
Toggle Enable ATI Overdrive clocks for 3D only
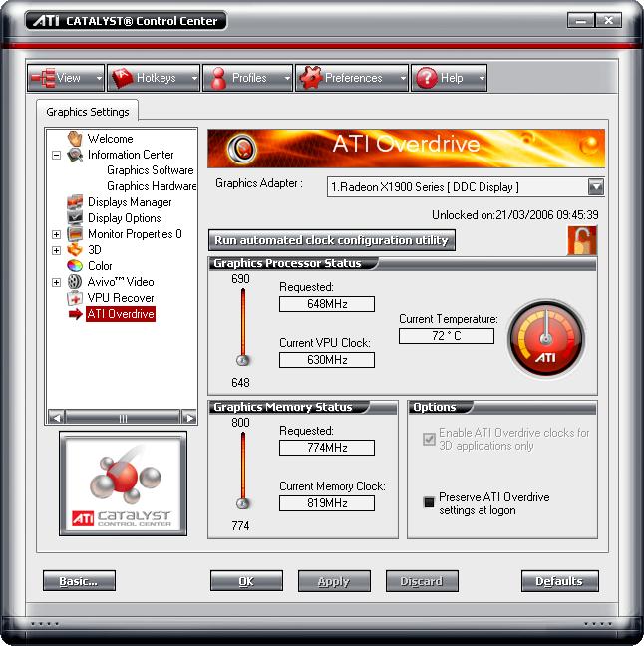[429, 440]
